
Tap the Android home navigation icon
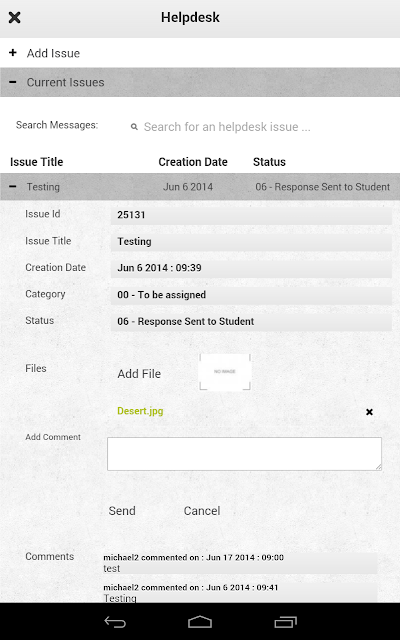[x=200, y=622]
